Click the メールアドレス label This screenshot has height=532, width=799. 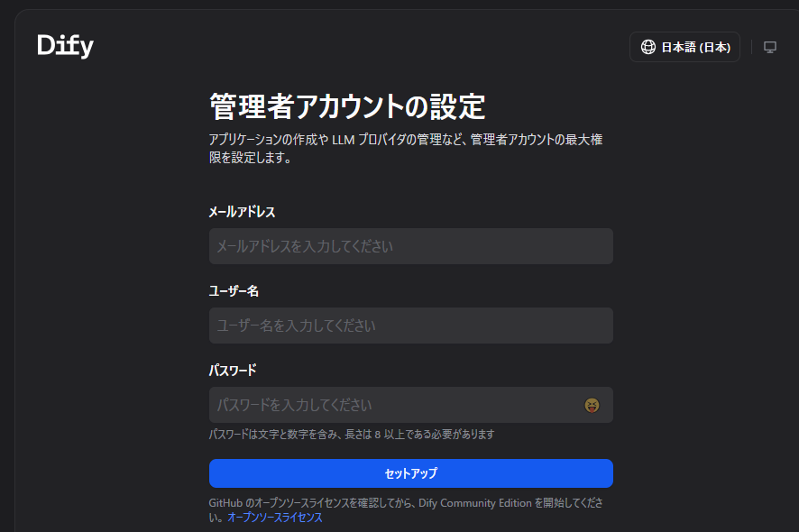point(242,212)
